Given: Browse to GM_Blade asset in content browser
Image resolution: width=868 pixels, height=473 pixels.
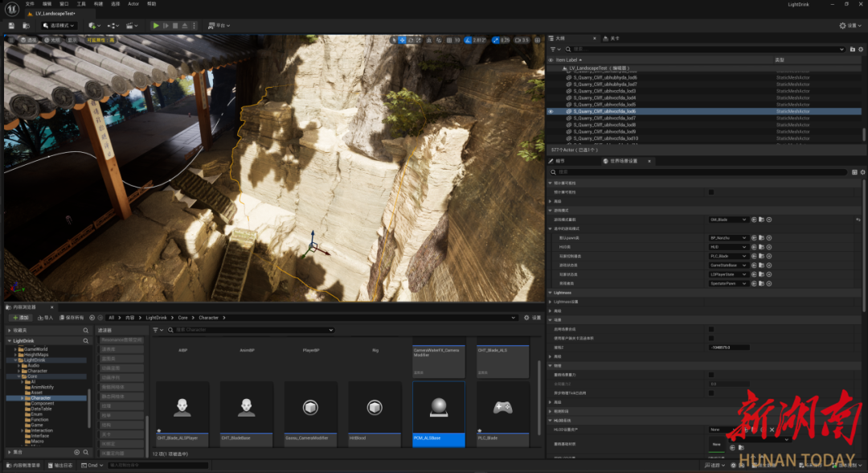Looking at the screenshot, I should (x=762, y=220).
